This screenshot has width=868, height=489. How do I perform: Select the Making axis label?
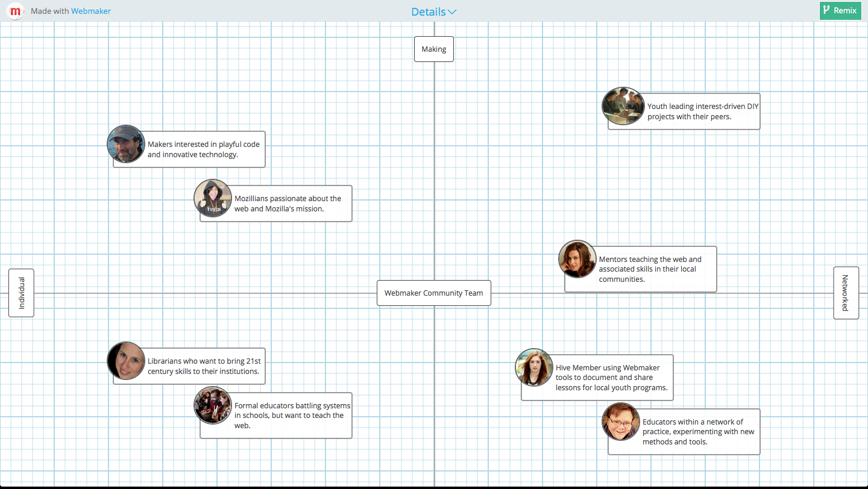(434, 49)
